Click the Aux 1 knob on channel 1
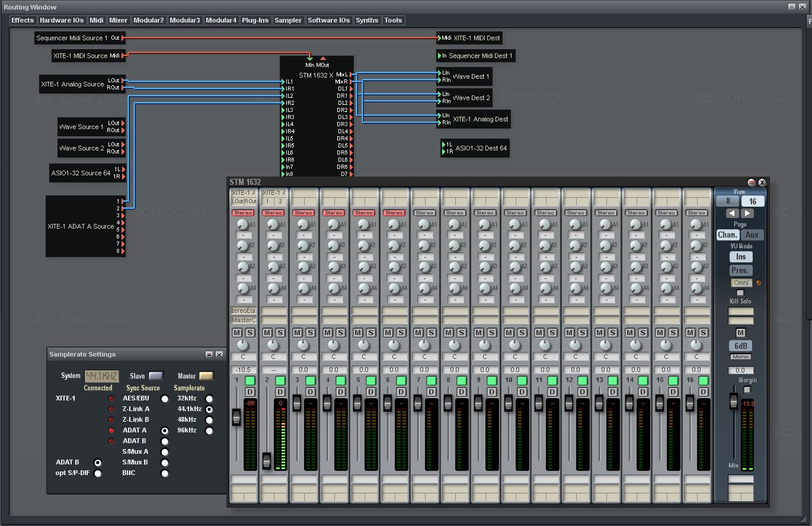This screenshot has height=526, width=812. pos(242,224)
